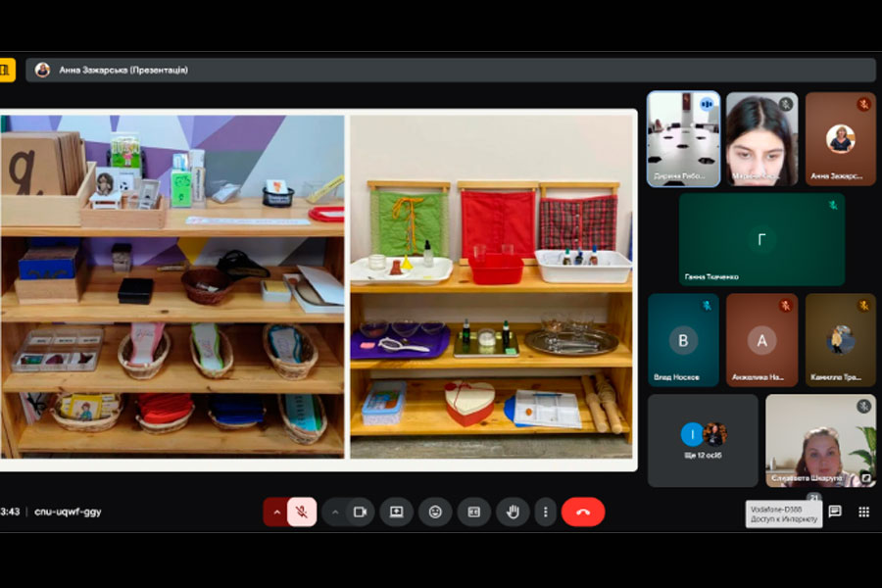The height and width of the screenshot is (588, 882).
Task: Click the participant count badge showing 21
Action: pyautogui.click(x=814, y=498)
